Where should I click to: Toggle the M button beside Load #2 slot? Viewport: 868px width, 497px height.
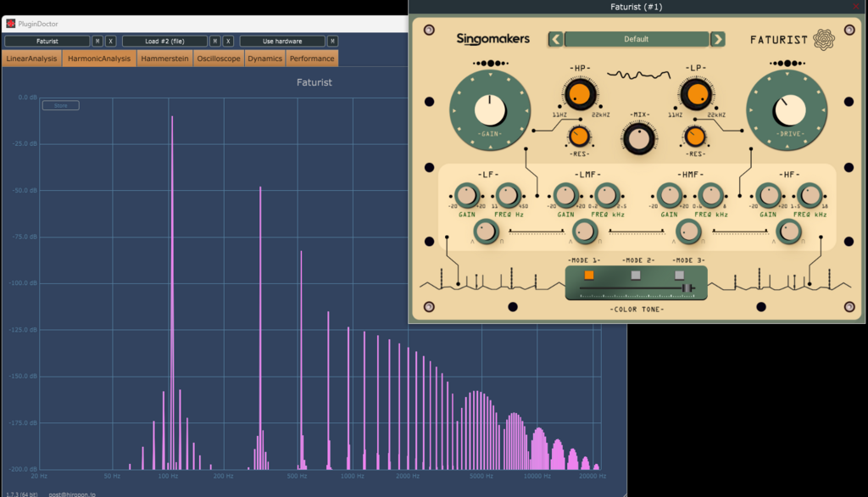point(214,41)
